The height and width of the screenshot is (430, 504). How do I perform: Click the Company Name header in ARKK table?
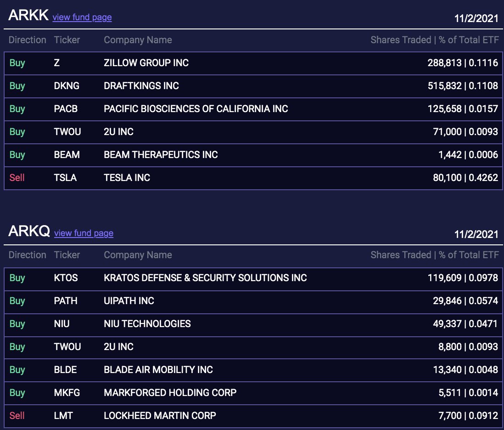(138, 40)
